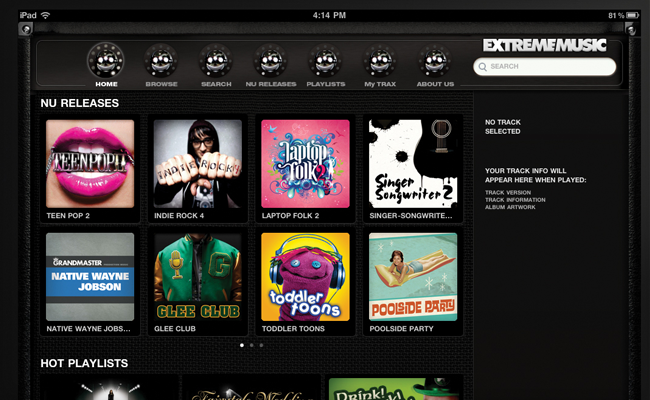
Task: Click the ALBUM ARTWORK line
Action: pyautogui.click(x=510, y=207)
